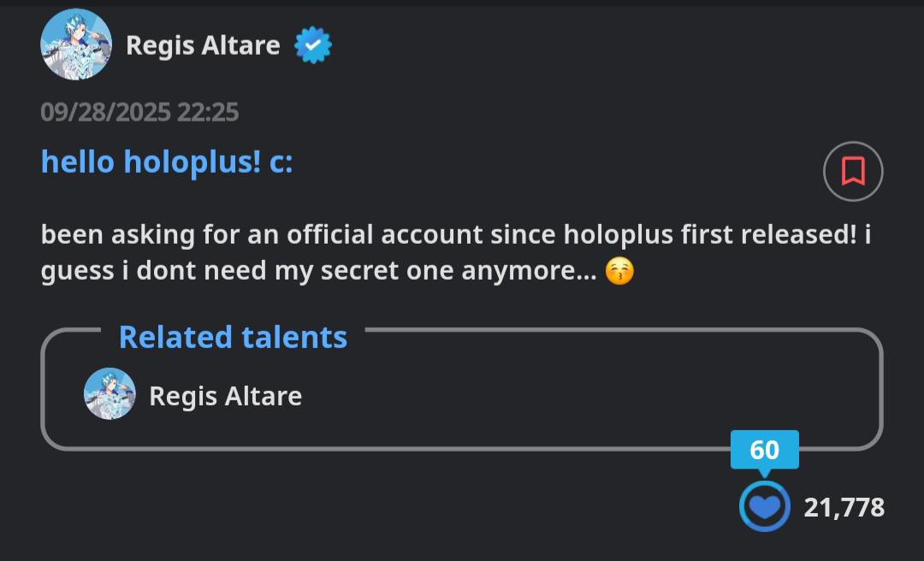Bookmark this post with the red bookmark icon
The width and height of the screenshot is (924, 561).
click(x=853, y=172)
